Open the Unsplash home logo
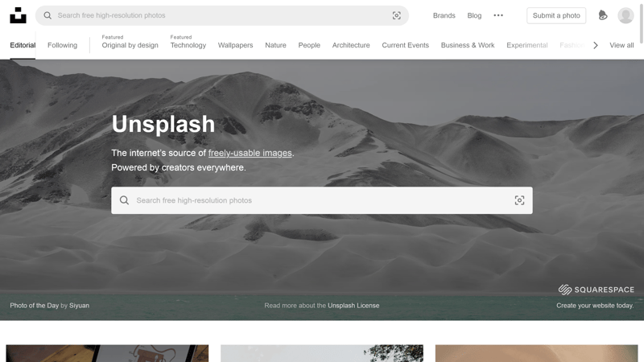 18,15
